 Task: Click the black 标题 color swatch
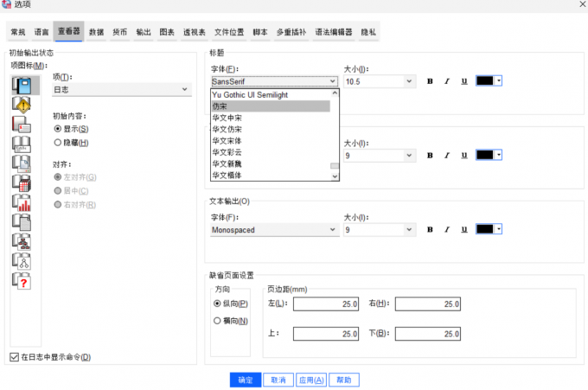(485, 81)
